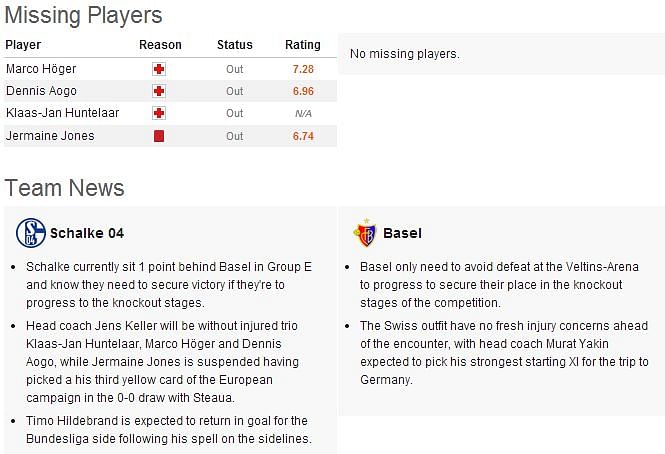The height and width of the screenshot is (454, 665).
Task: Click the Status column header
Action: coord(235,45)
